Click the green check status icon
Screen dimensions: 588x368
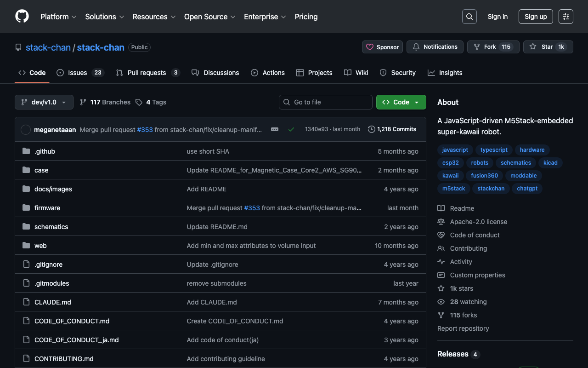pyautogui.click(x=291, y=129)
